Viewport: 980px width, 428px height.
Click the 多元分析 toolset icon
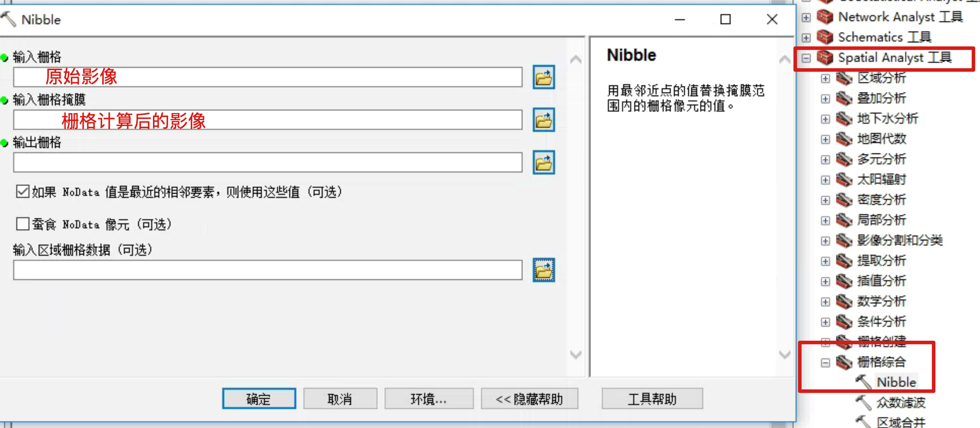(844, 159)
